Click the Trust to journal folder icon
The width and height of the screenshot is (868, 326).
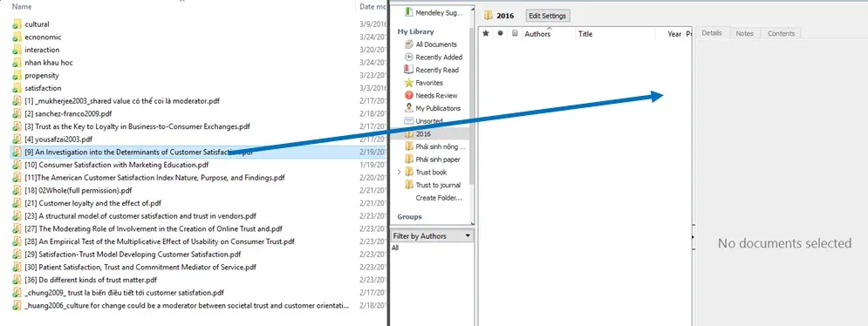pyautogui.click(x=409, y=185)
